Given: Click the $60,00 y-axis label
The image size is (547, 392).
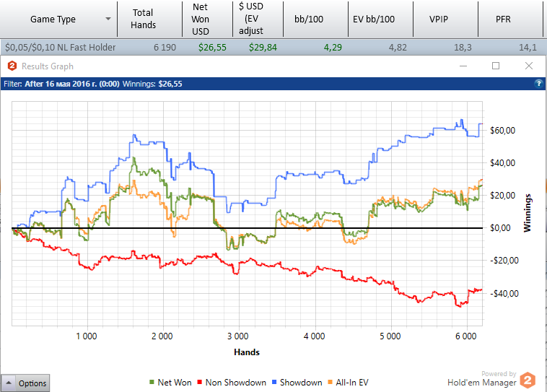Looking at the screenshot, I should tap(503, 130).
